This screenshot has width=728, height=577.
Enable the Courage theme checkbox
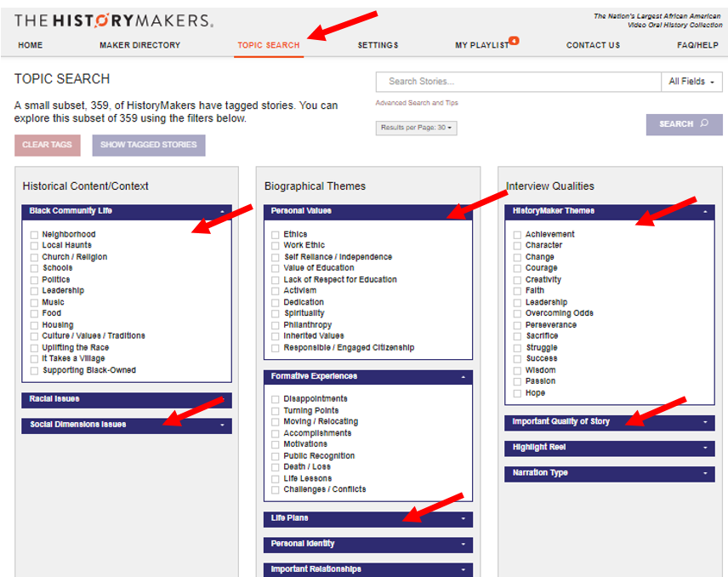517,268
